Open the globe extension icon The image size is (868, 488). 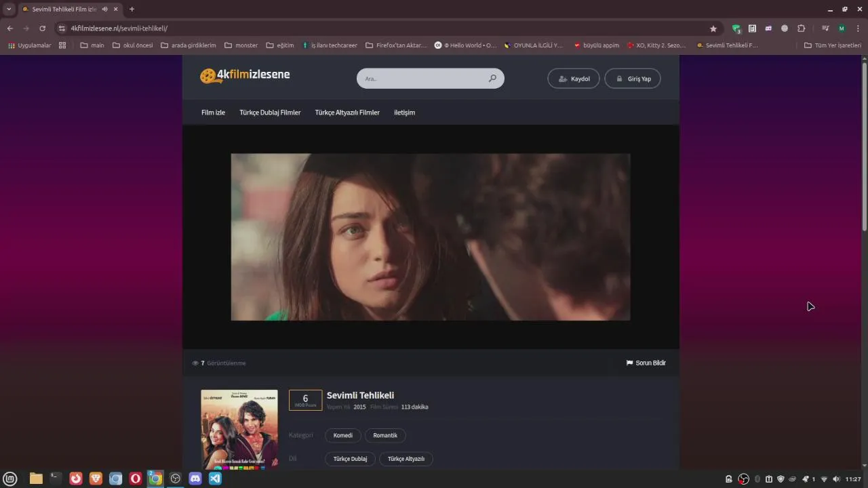click(785, 28)
